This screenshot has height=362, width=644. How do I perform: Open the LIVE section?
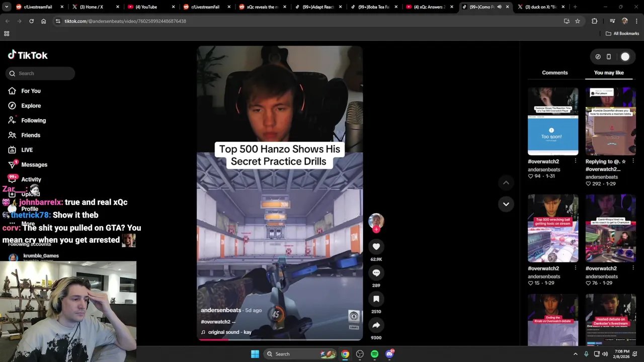tap(27, 150)
